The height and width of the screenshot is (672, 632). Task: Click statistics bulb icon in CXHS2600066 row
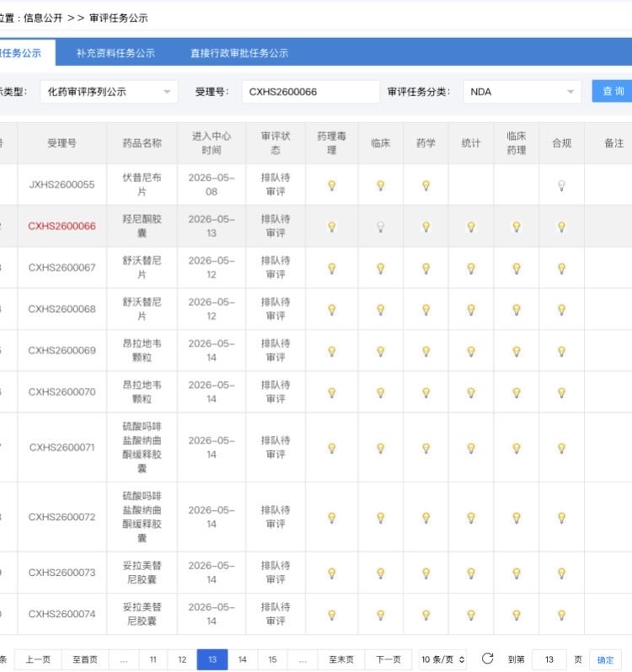click(x=471, y=226)
